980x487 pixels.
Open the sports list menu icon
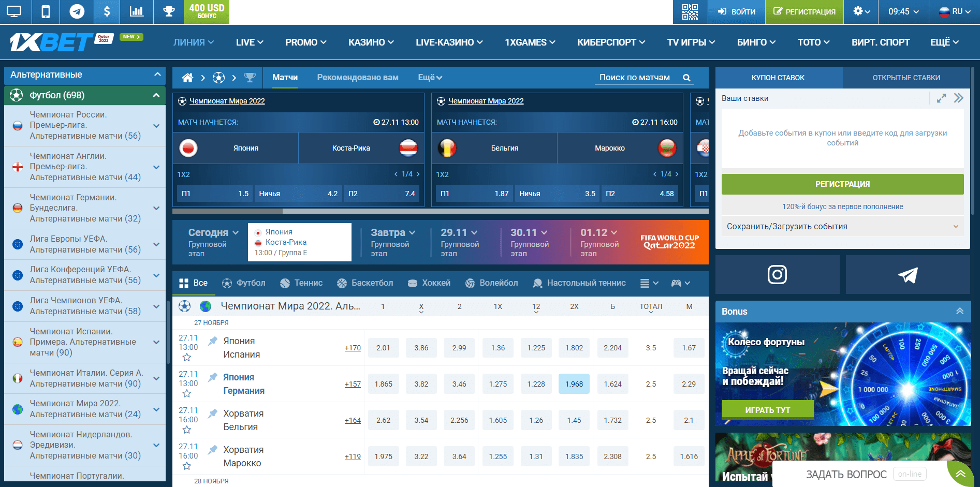[649, 283]
